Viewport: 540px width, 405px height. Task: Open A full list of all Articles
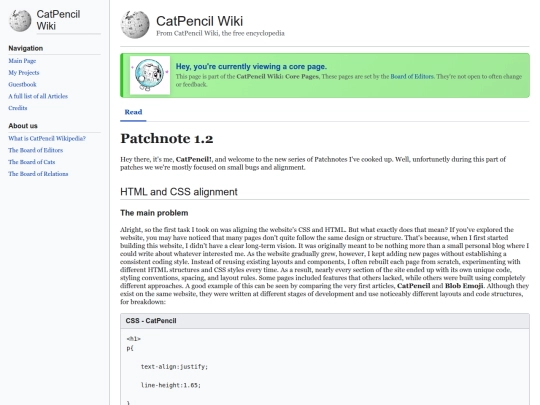tap(38, 96)
